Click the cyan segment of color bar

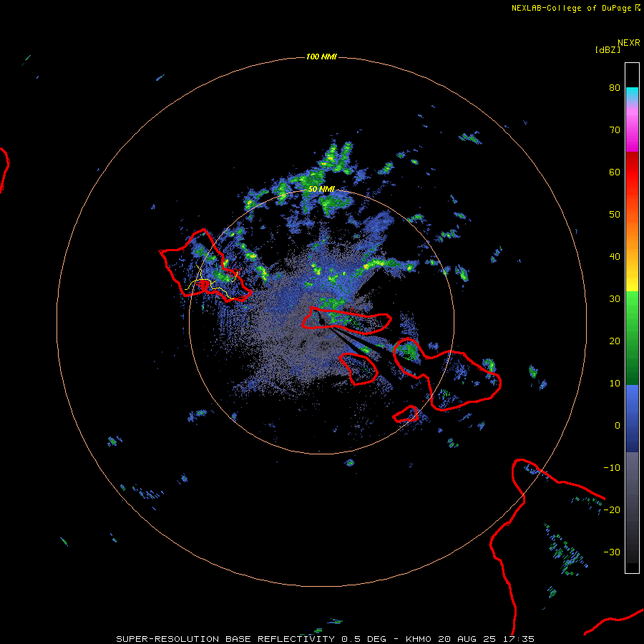coord(632,94)
